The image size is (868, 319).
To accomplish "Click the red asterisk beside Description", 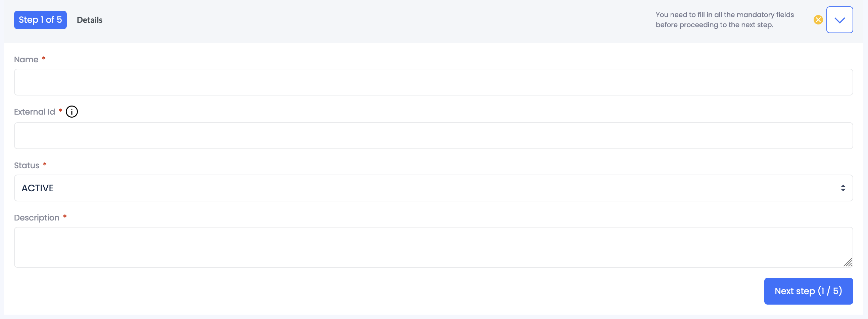I will tap(65, 217).
